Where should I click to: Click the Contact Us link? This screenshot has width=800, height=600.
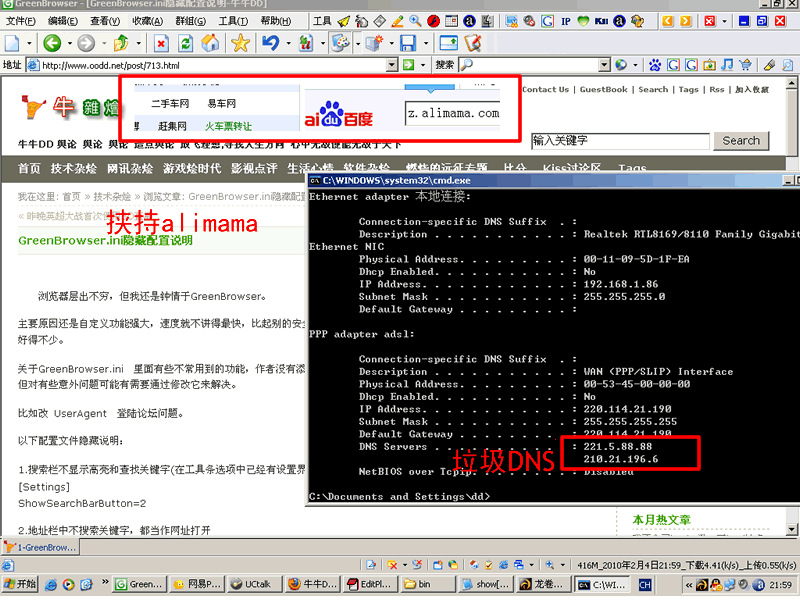coord(545,89)
